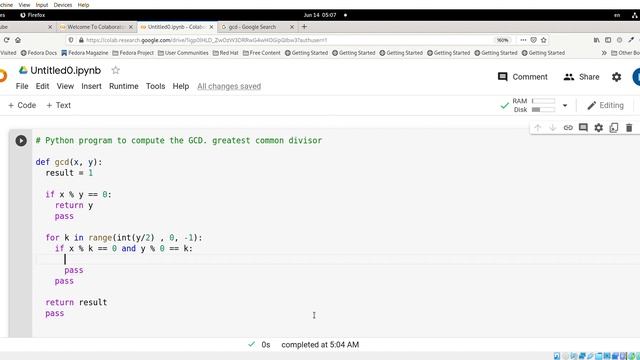Open the File menu in Colab
The height and width of the screenshot is (360, 640).
22,86
